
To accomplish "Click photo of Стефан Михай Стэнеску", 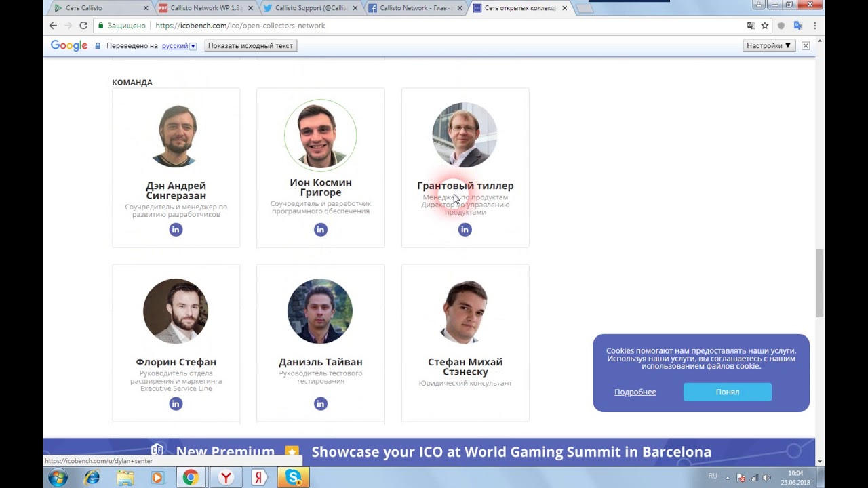I will pyautogui.click(x=465, y=311).
